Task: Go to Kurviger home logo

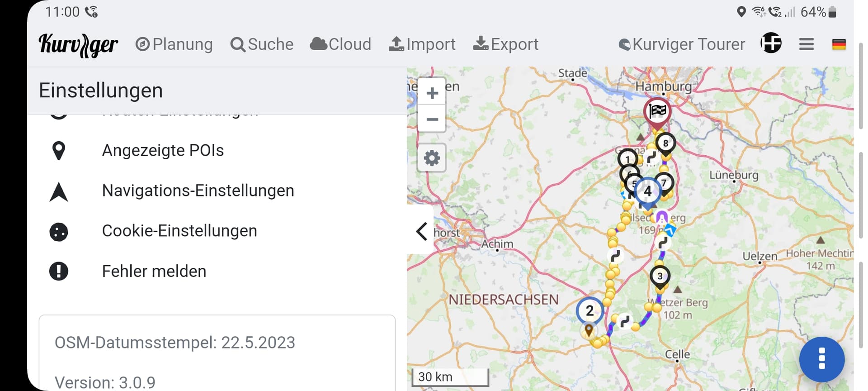Action: tap(79, 45)
